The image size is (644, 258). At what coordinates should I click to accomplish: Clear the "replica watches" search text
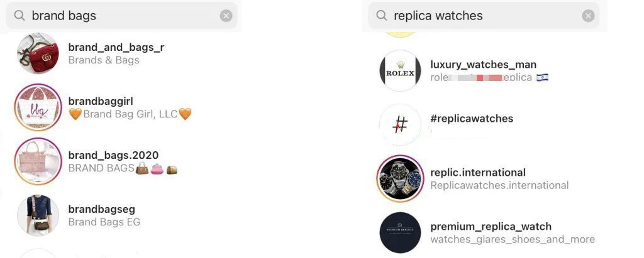(588, 16)
